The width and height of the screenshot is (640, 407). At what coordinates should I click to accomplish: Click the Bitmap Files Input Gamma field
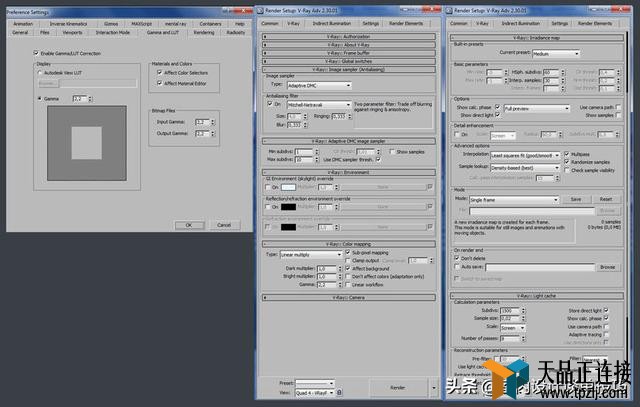point(202,122)
